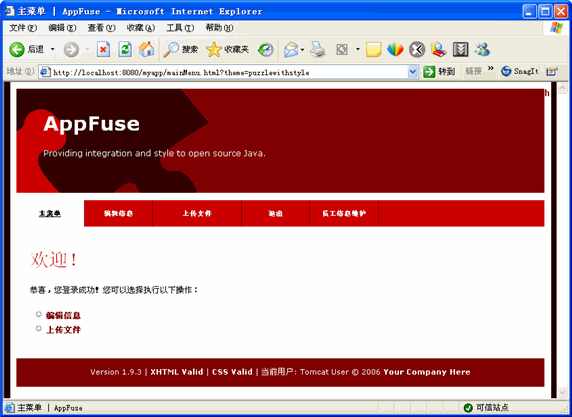572x417 pixels.
Task: Click the History/media green clock icon
Action: pyautogui.click(x=265, y=50)
